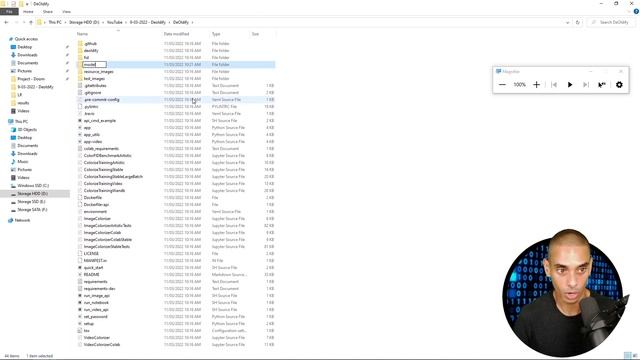Select the resource_images folder

pos(98,71)
